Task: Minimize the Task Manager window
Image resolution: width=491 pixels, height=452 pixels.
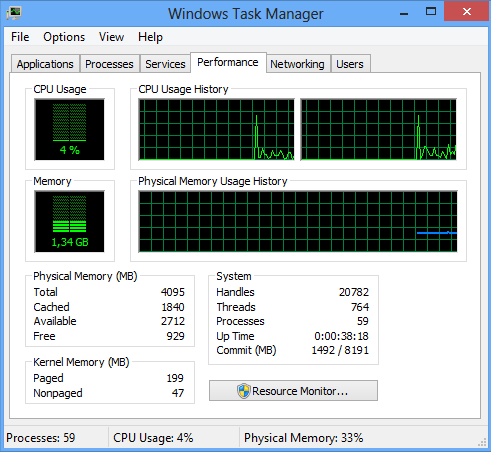Action: pos(404,13)
